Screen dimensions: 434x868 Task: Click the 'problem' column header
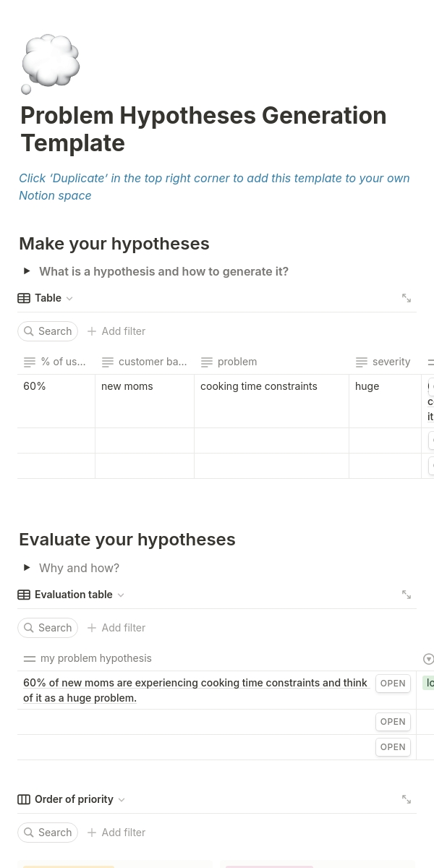(237, 362)
